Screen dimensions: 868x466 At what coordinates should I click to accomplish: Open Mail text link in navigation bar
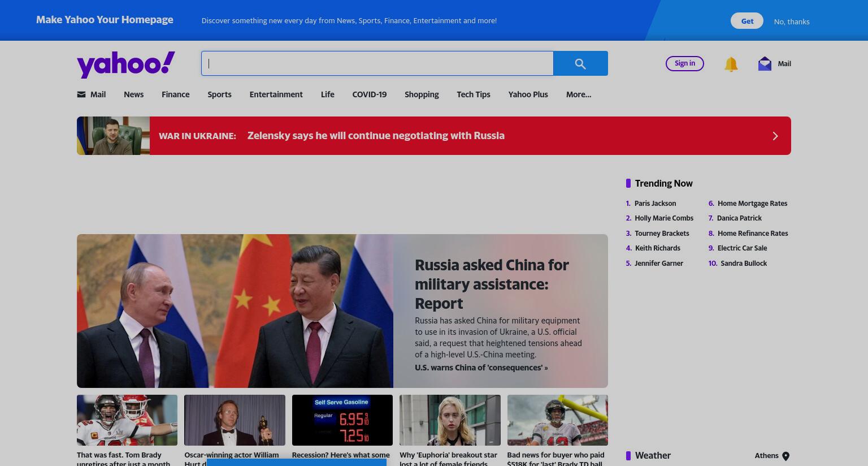(x=98, y=94)
